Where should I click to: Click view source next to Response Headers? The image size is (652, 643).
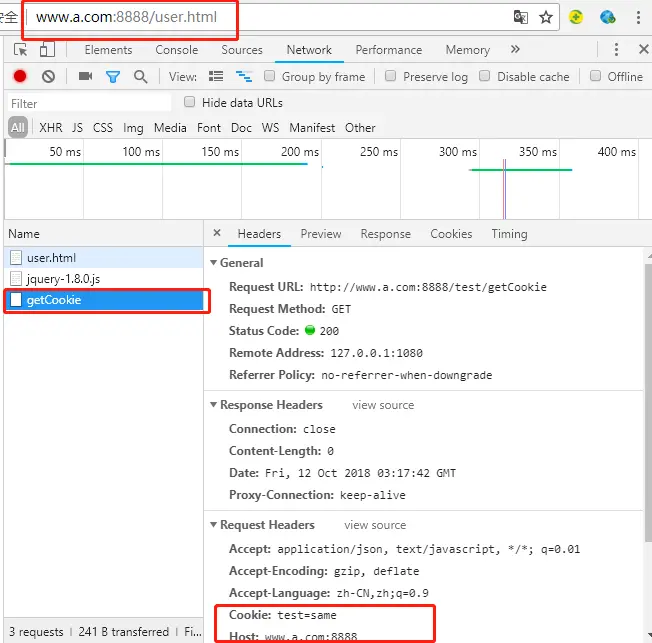point(383,405)
